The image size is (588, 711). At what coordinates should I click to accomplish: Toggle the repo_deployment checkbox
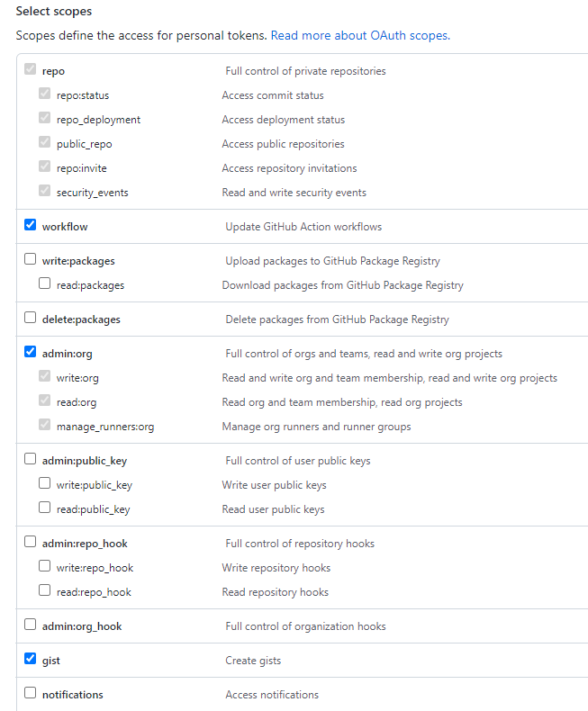44,117
